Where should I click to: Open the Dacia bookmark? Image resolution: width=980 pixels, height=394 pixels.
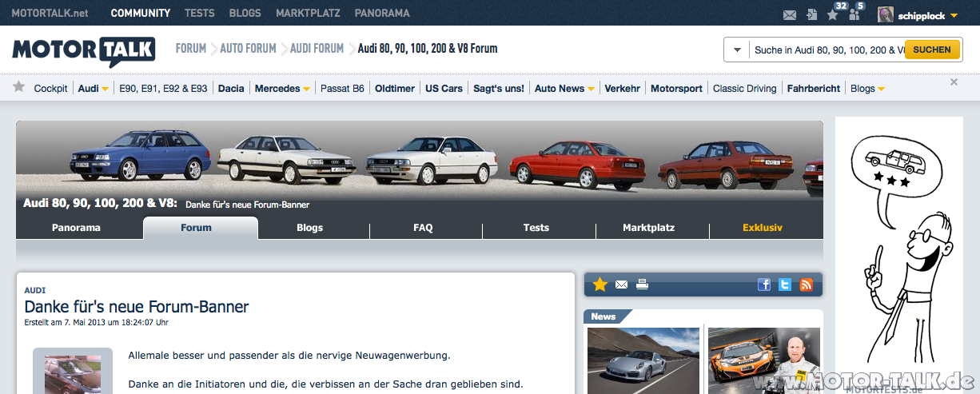click(x=231, y=89)
